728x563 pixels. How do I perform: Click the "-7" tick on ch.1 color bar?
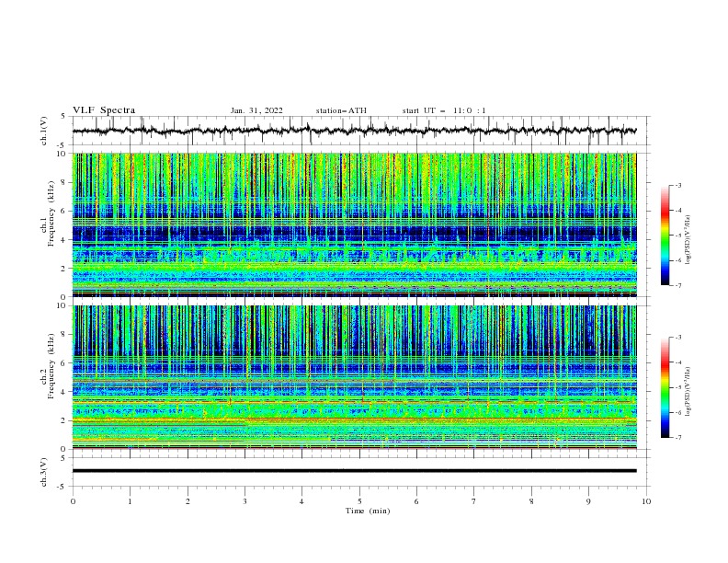click(x=678, y=285)
